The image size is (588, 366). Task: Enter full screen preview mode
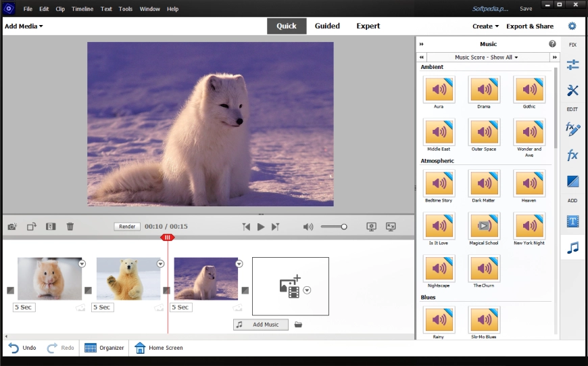click(x=391, y=227)
